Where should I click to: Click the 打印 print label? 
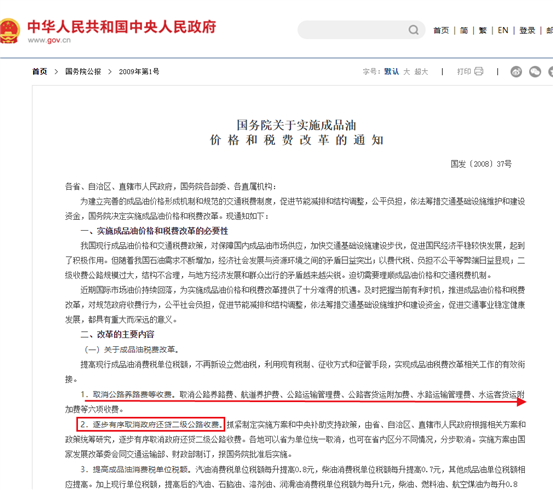(464, 72)
